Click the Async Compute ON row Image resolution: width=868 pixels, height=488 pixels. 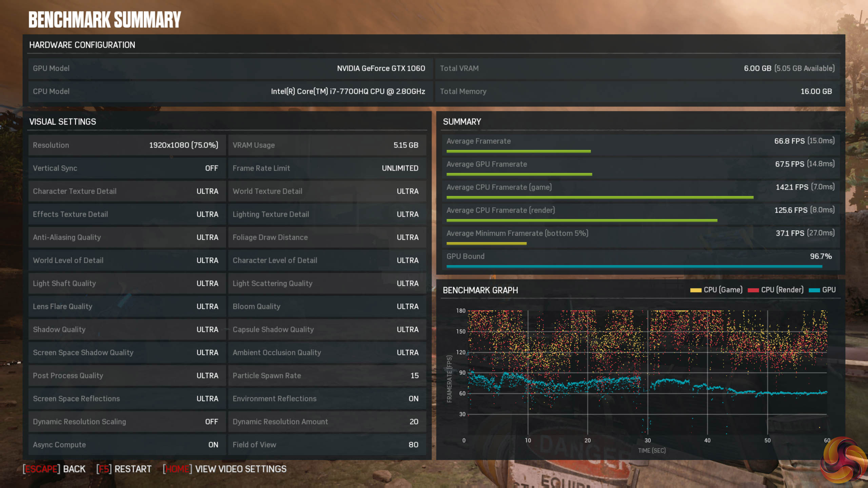[x=127, y=445]
